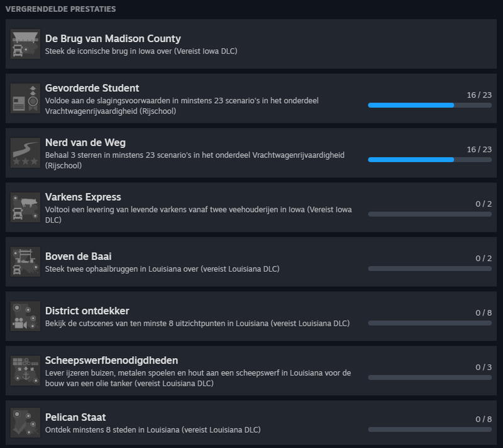Screen dimensions: 503x448
Task: Click the De Brug van Madison County achievement icon
Action: point(25,44)
